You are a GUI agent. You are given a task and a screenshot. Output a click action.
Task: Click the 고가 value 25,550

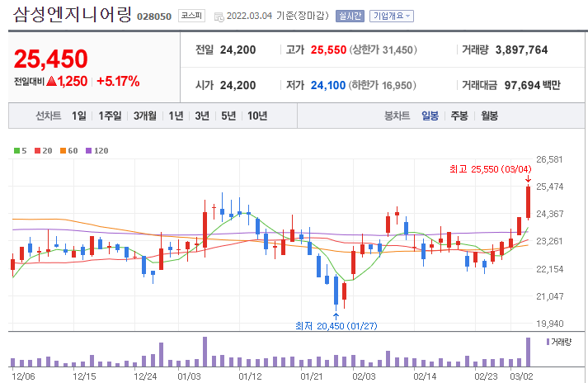tap(328, 50)
